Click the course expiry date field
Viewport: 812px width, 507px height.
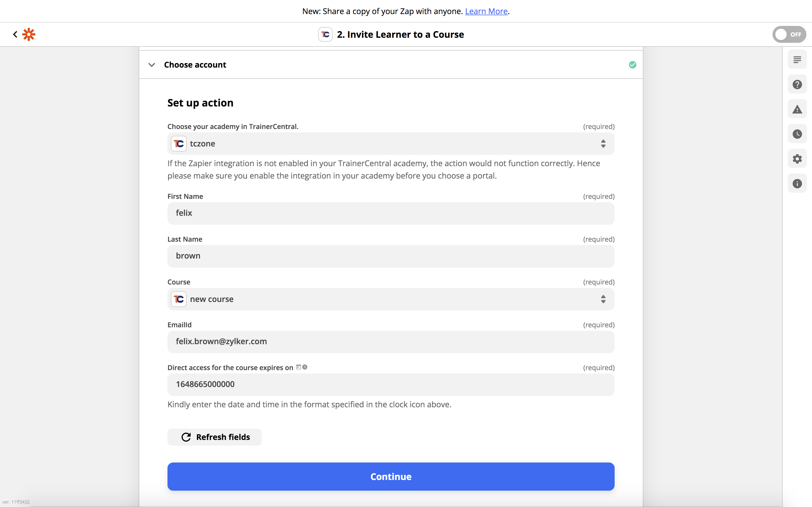390,384
